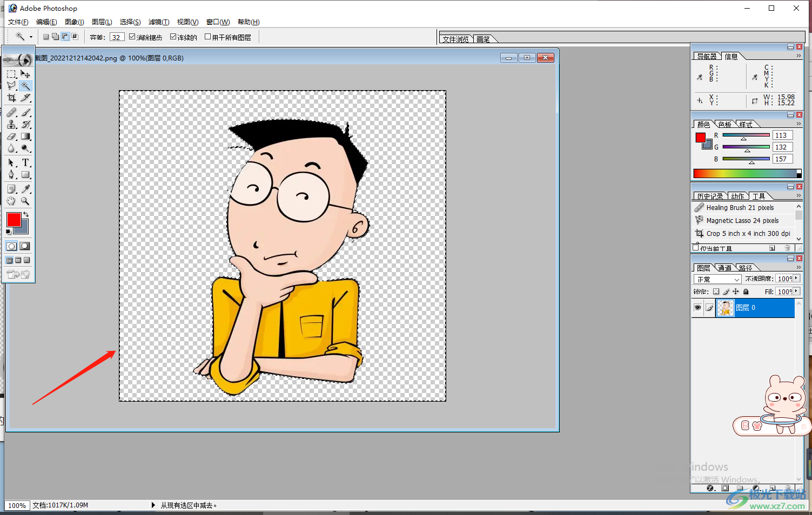812x515 pixels.
Task: Select the Blur tool
Action: point(11,148)
